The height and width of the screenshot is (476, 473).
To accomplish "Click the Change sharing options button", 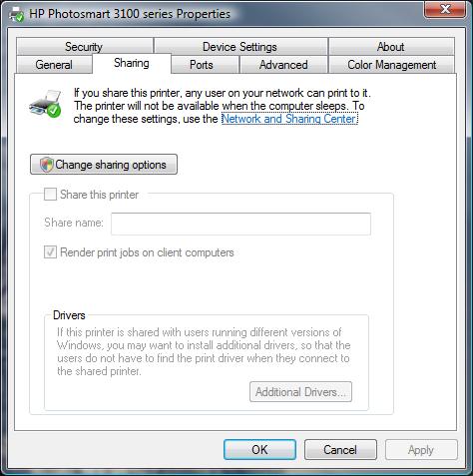I will (x=104, y=164).
